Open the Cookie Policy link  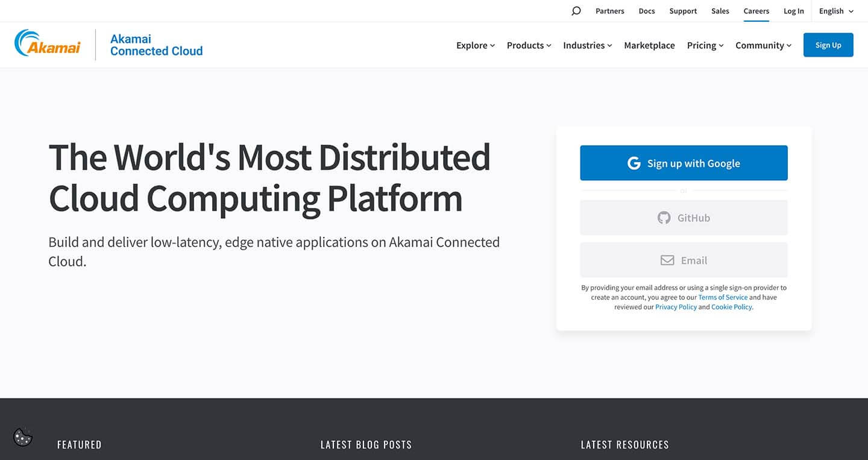click(x=732, y=307)
